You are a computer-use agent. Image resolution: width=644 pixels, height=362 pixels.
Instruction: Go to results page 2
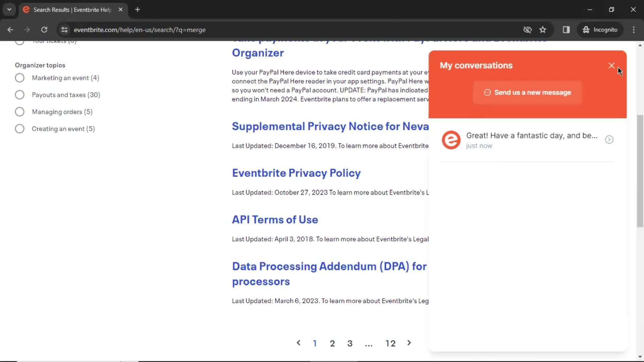[332, 343]
